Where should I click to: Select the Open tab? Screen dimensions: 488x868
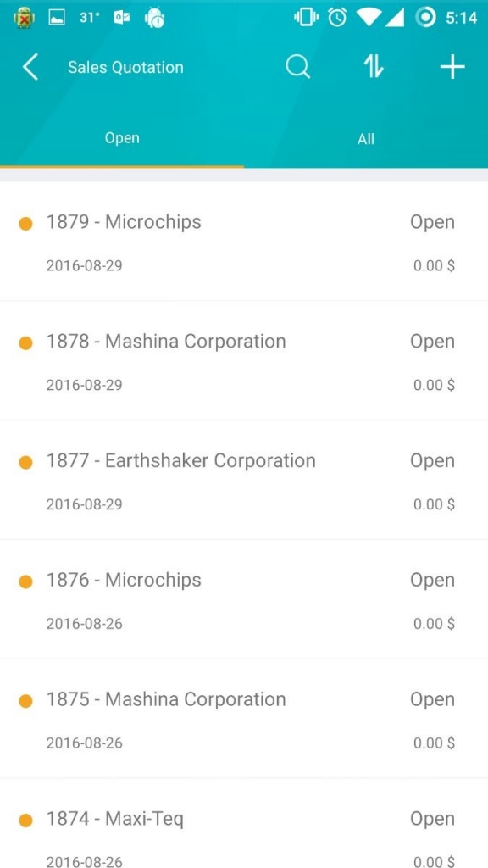click(122, 138)
